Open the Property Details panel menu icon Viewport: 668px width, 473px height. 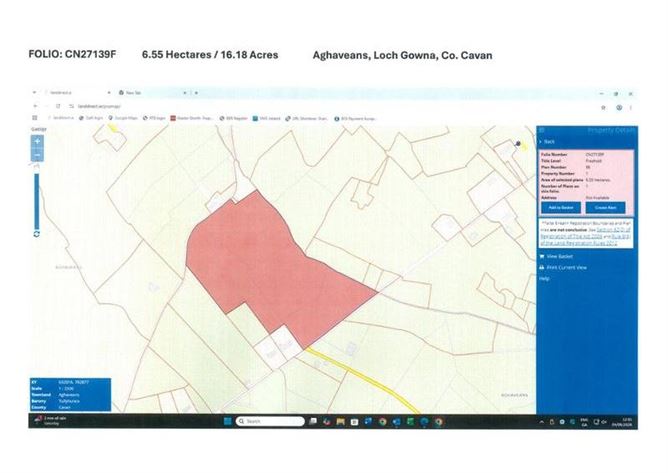click(542, 130)
